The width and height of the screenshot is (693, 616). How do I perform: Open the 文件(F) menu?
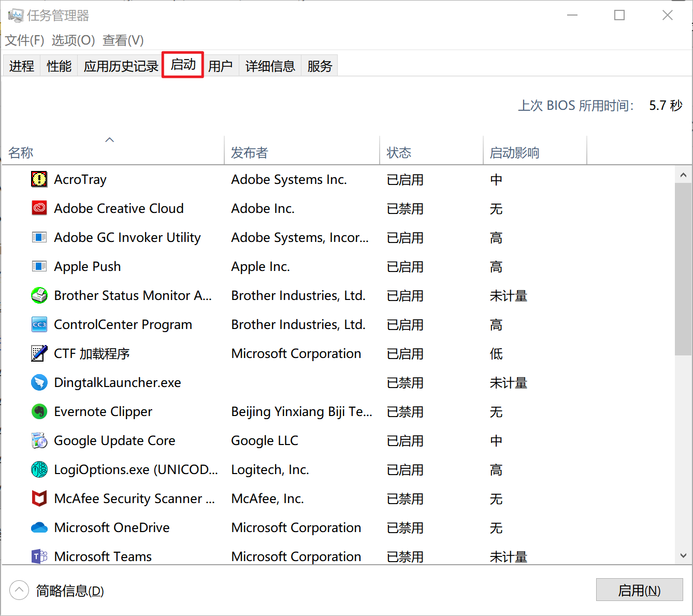[25, 40]
